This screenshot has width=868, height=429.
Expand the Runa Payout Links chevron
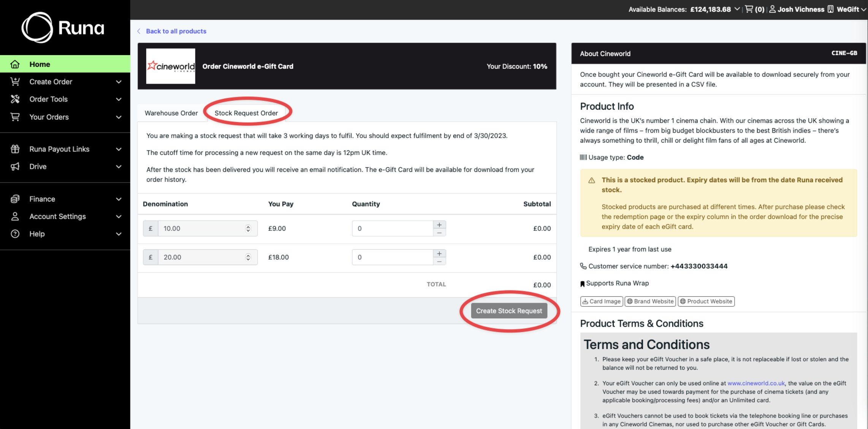point(119,149)
